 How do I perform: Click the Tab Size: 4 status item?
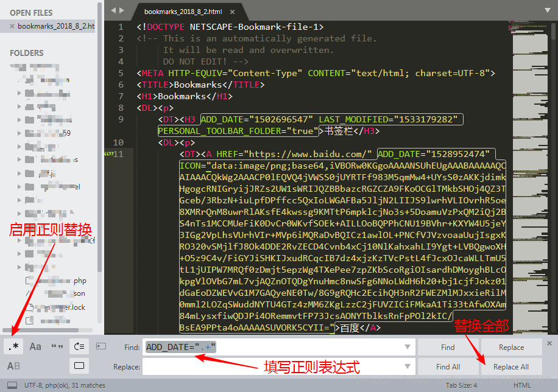pos(461,385)
